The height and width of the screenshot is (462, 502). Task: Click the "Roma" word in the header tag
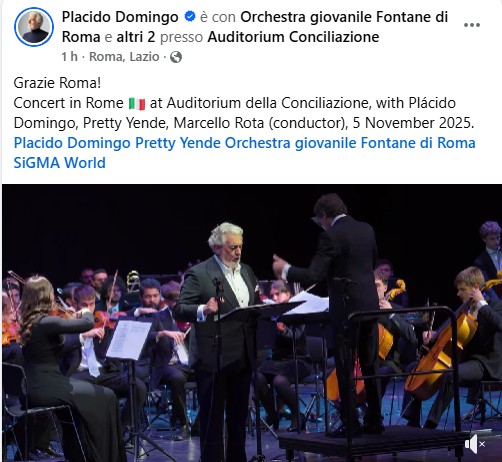(x=81, y=37)
